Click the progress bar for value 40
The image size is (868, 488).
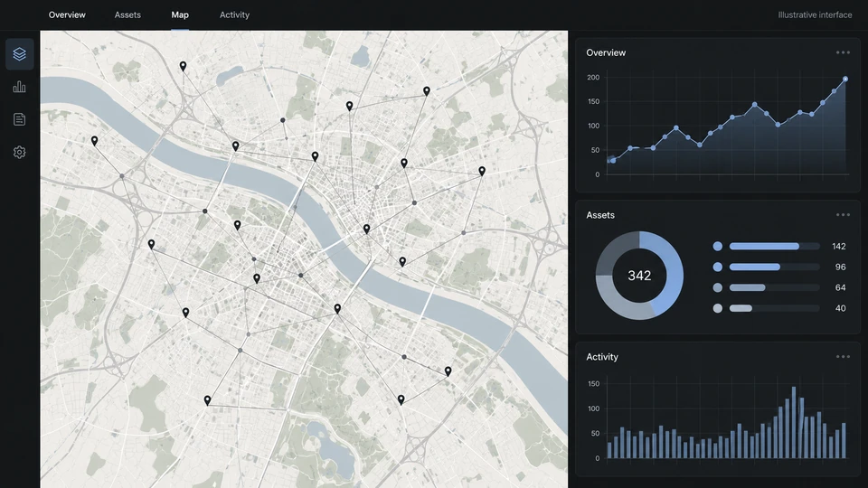[x=775, y=308]
